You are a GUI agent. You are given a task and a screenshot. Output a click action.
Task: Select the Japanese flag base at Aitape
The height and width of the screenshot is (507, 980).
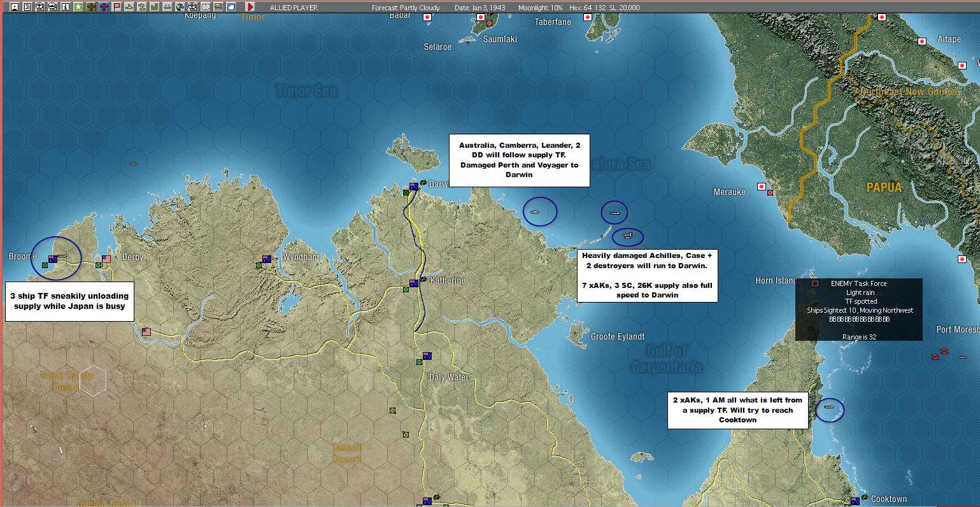tap(921, 41)
